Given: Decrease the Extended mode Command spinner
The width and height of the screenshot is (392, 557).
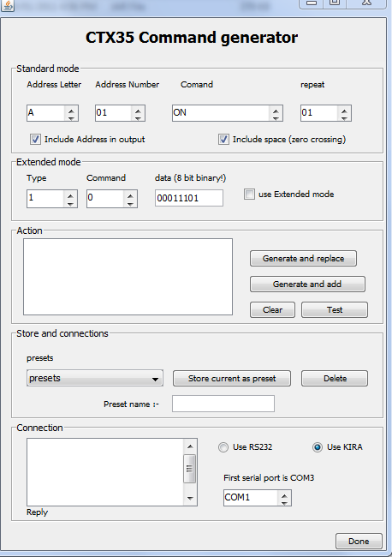Looking at the screenshot, I should coord(130,203).
